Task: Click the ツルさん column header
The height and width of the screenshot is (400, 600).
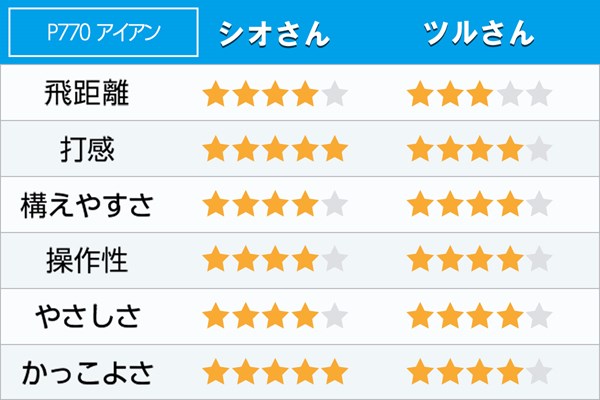Action: [479, 34]
